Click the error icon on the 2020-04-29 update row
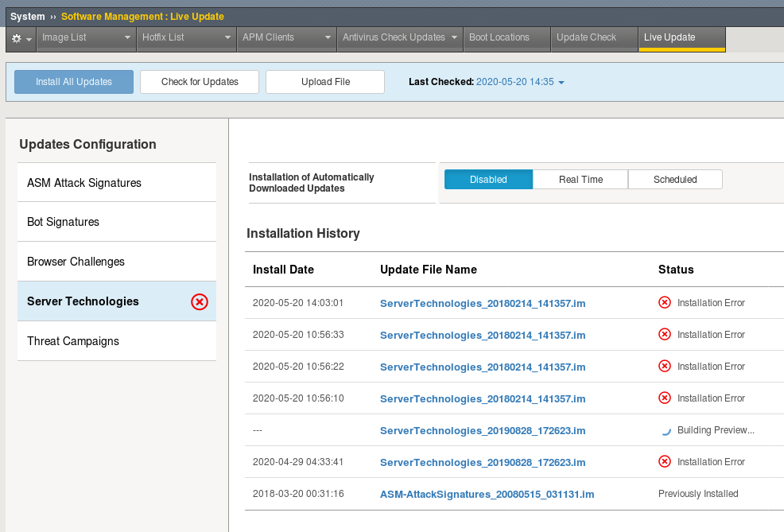The image size is (784, 532). 664,462
